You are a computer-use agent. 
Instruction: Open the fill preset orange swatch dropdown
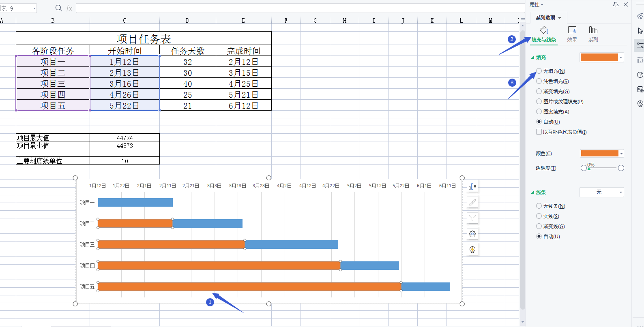click(x=621, y=58)
